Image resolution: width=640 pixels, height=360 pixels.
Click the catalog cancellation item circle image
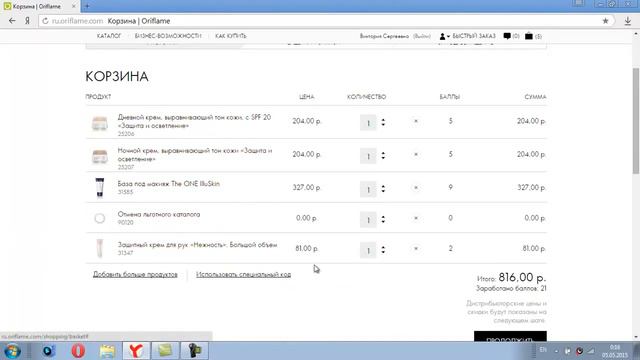coord(100,218)
